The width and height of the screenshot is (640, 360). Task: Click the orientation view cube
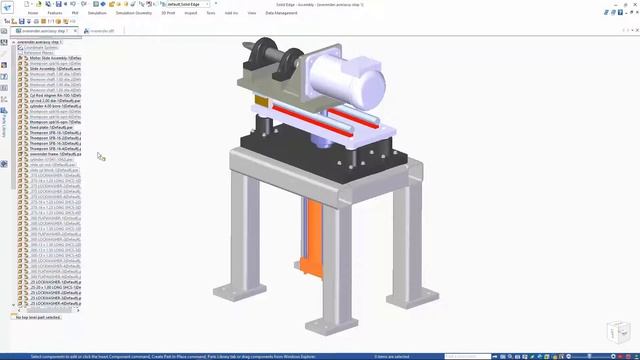pos(619,331)
